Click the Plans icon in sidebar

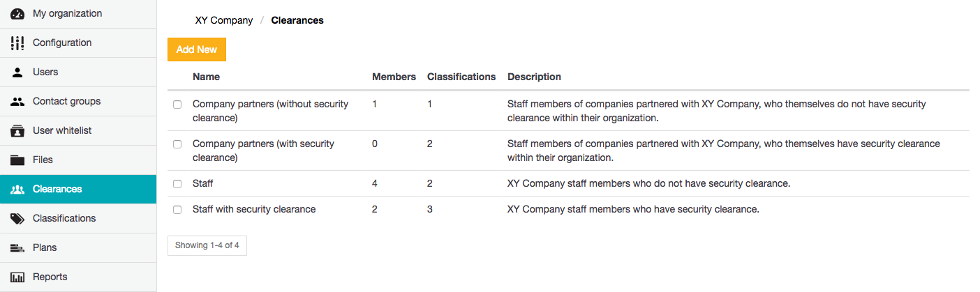point(18,247)
